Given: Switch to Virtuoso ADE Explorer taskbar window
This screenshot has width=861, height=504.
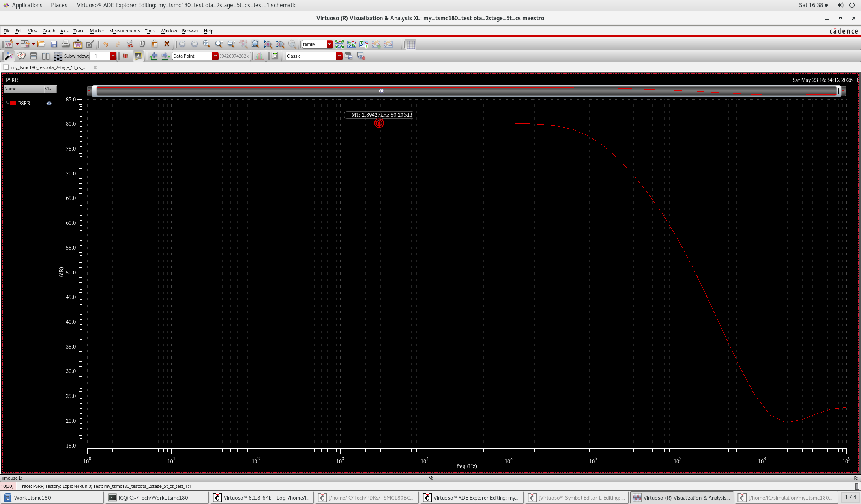Looking at the screenshot, I should point(472,498).
